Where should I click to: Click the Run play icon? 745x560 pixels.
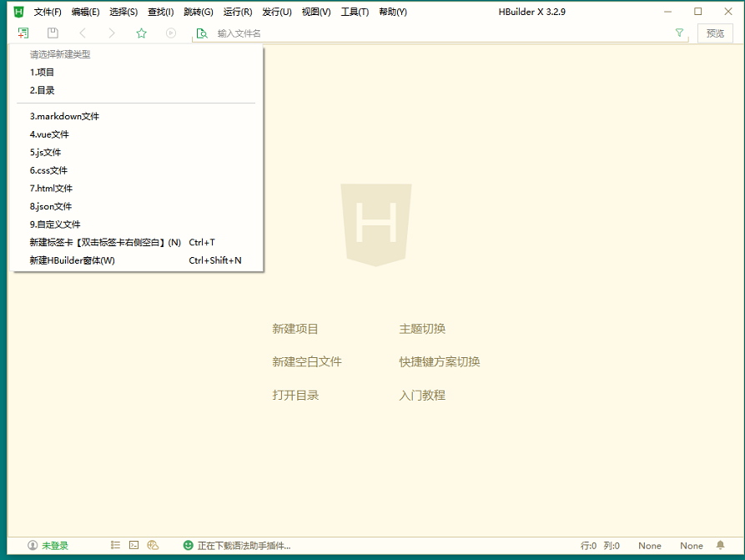[x=171, y=33]
